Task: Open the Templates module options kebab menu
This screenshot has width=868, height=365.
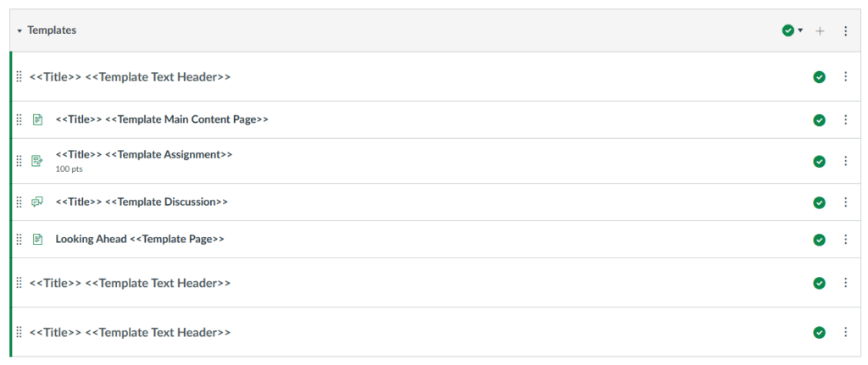Action: [845, 30]
